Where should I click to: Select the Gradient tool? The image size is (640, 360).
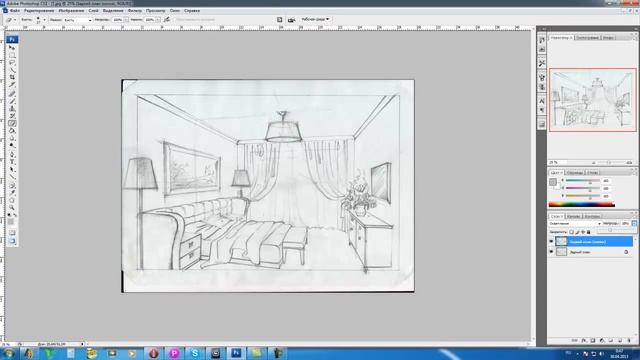(x=12, y=131)
